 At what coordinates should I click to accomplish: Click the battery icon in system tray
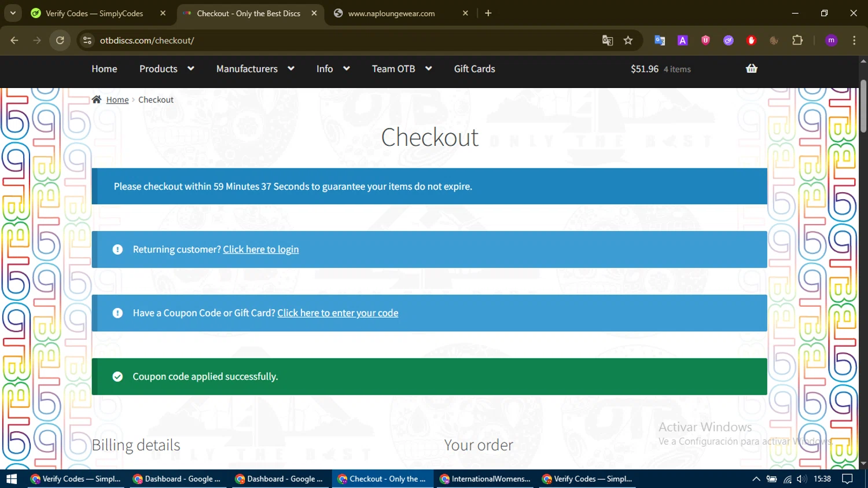point(771,479)
